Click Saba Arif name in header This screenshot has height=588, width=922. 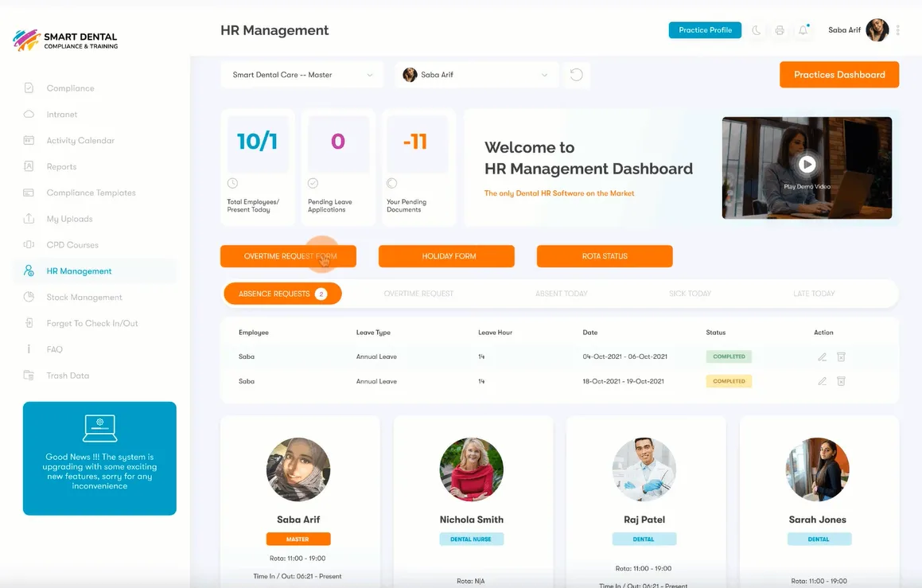[844, 30]
